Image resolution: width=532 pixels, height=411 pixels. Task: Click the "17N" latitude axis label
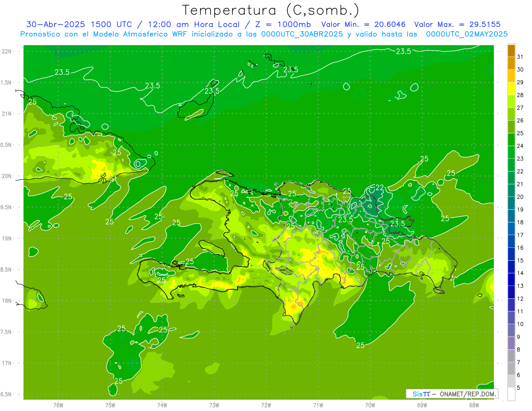click(x=7, y=363)
